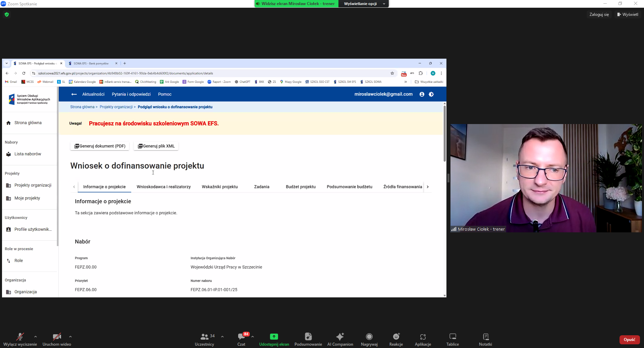Click the Podsumowanie summary icon
Viewport: 644px width, 348px height.
308,337
